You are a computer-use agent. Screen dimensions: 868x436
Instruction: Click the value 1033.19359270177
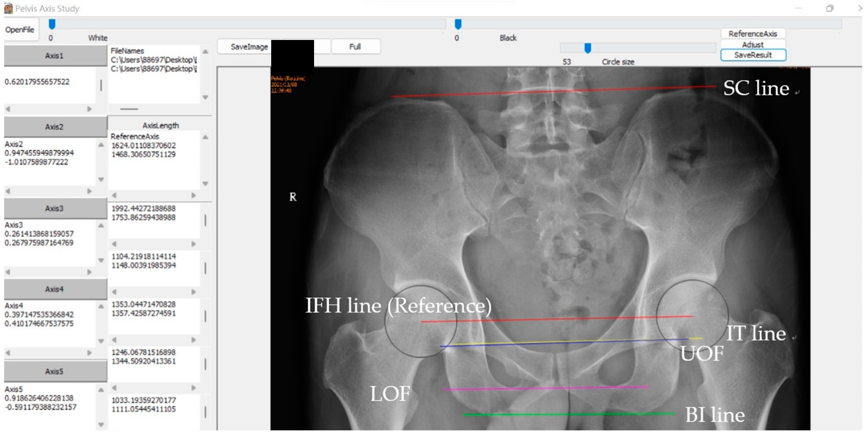click(144, 400)
